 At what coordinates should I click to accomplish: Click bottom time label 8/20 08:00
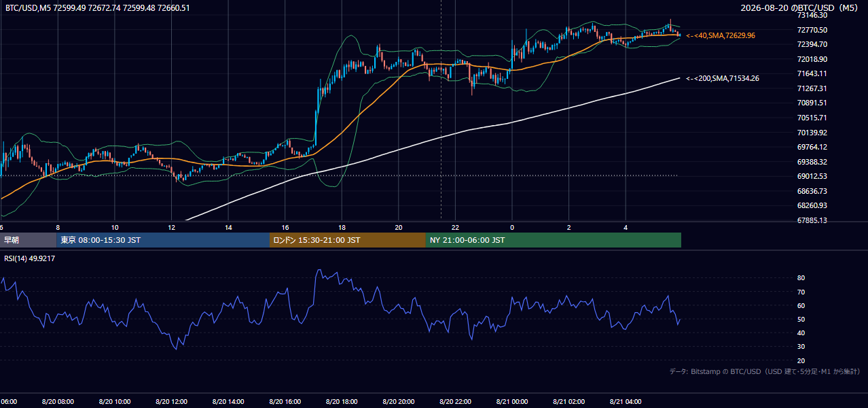(x=58, y=402)
